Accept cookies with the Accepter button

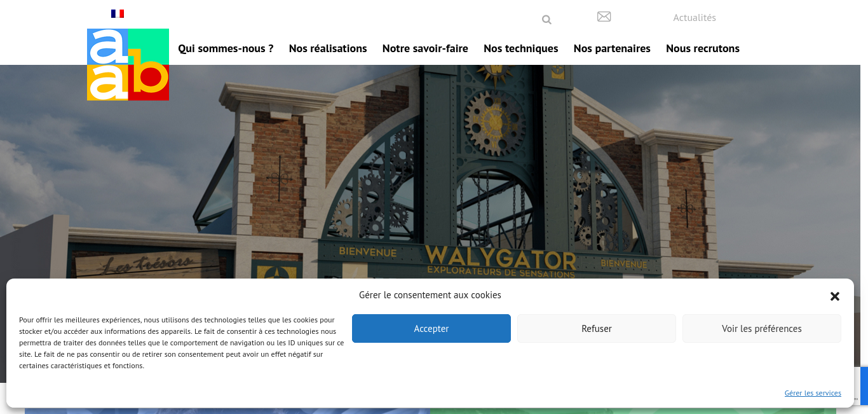pos(431,329)
